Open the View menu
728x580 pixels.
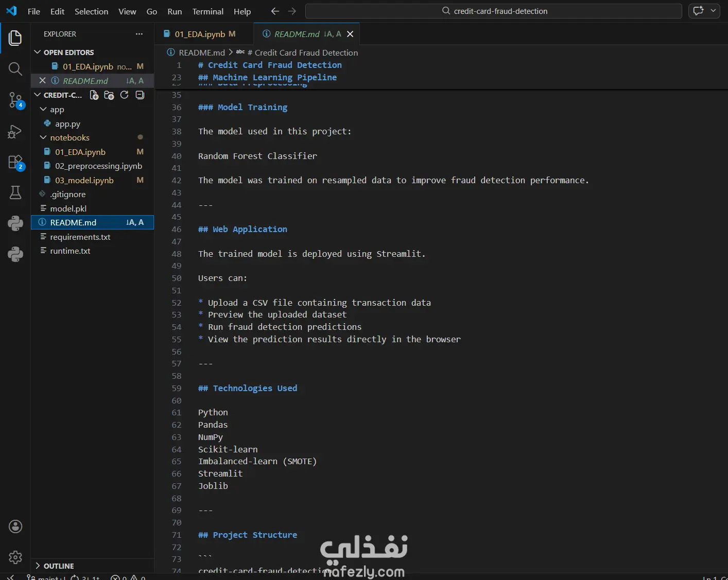(127, 11)
